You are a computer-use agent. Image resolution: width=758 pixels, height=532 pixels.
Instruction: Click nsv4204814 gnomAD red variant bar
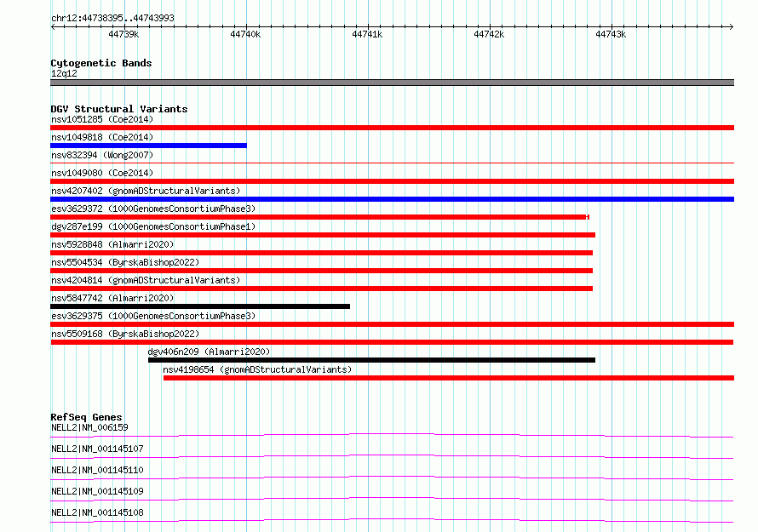tap(321, 289)
